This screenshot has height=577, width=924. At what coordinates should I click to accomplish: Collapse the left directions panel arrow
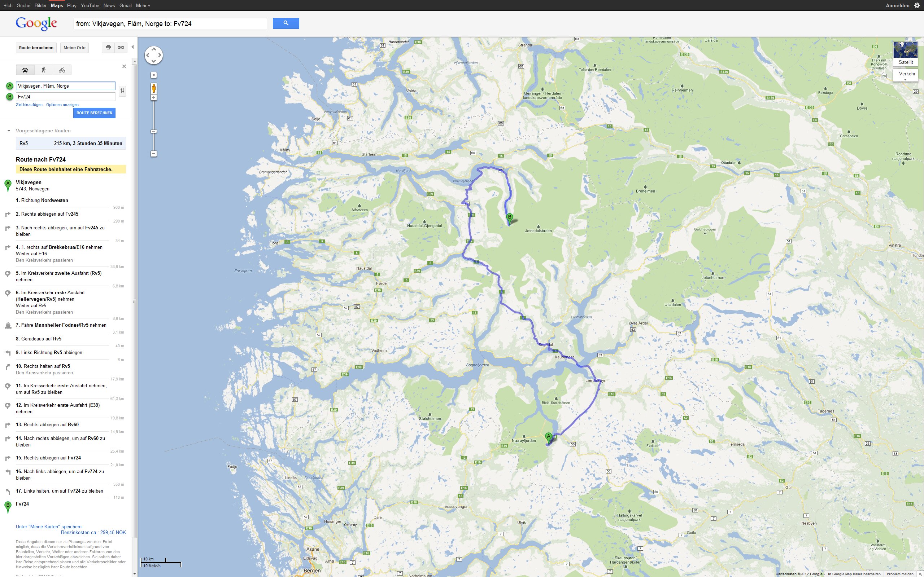point(132,47)
